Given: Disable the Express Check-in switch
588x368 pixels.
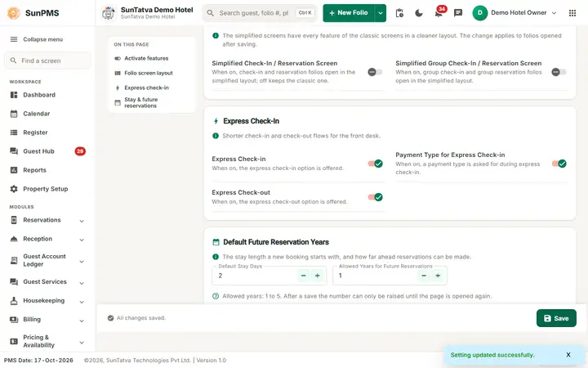Looking at the screenshot, I should 375,164.
